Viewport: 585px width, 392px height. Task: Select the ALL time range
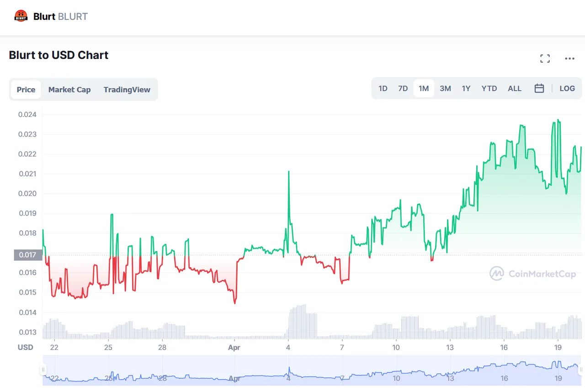(515, 89)
